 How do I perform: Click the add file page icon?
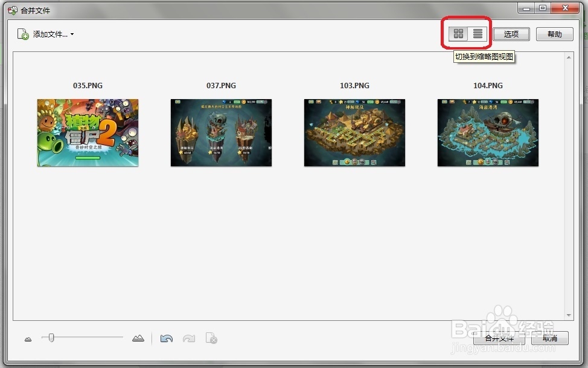point(23,34)
